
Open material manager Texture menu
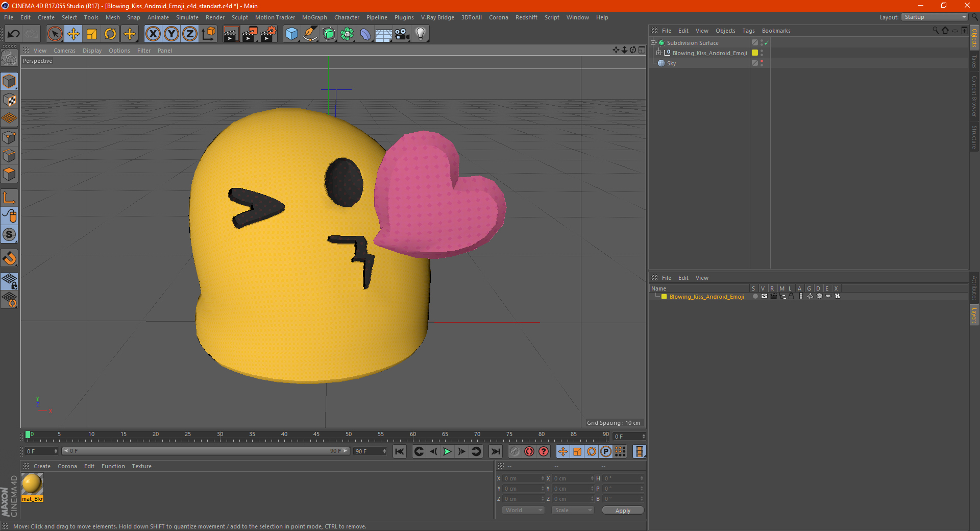tap(141, 466)
